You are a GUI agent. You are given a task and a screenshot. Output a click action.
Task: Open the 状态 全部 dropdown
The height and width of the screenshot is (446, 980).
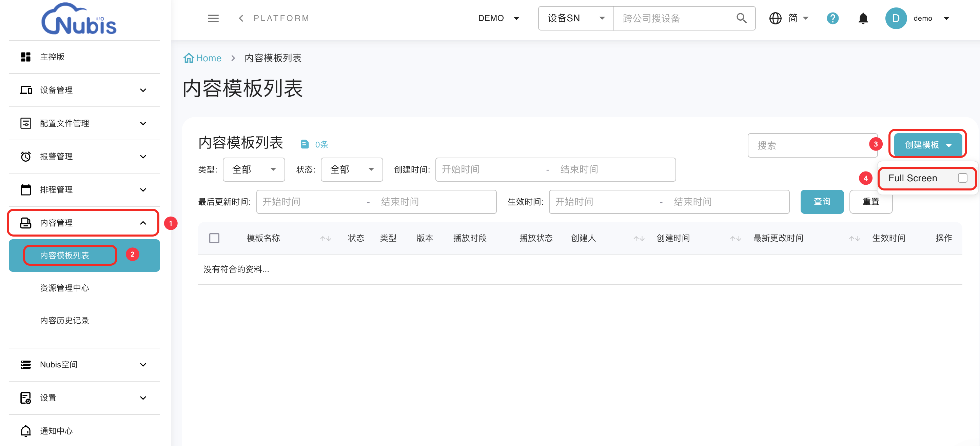tap(352, 169)
